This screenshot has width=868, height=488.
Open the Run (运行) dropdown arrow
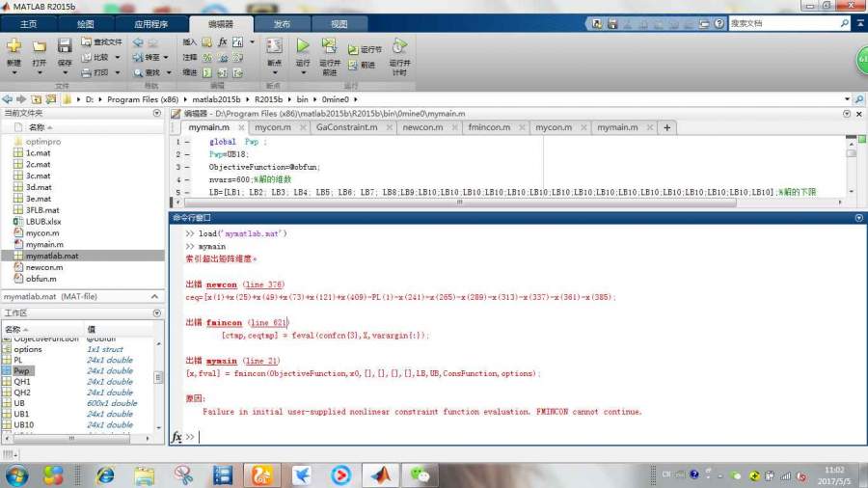point(303,73)
